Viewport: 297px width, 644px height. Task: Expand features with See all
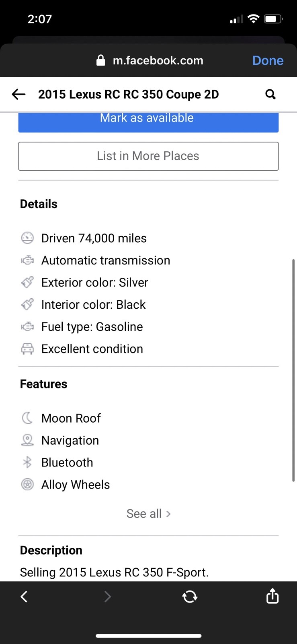144,514
